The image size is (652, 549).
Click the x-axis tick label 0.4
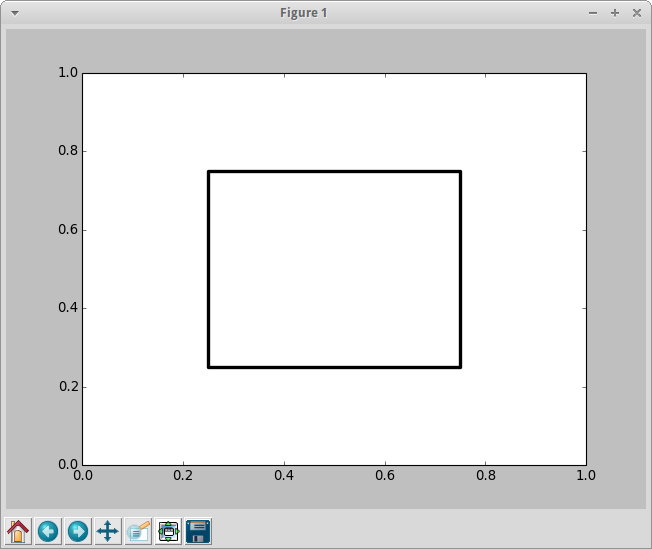(x=284, y=475)
